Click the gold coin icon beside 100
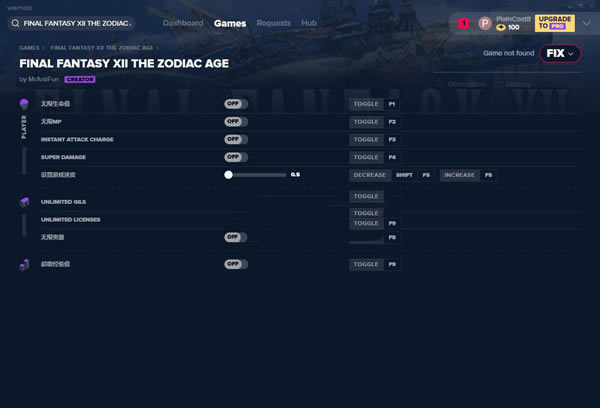 click(501, 27)
